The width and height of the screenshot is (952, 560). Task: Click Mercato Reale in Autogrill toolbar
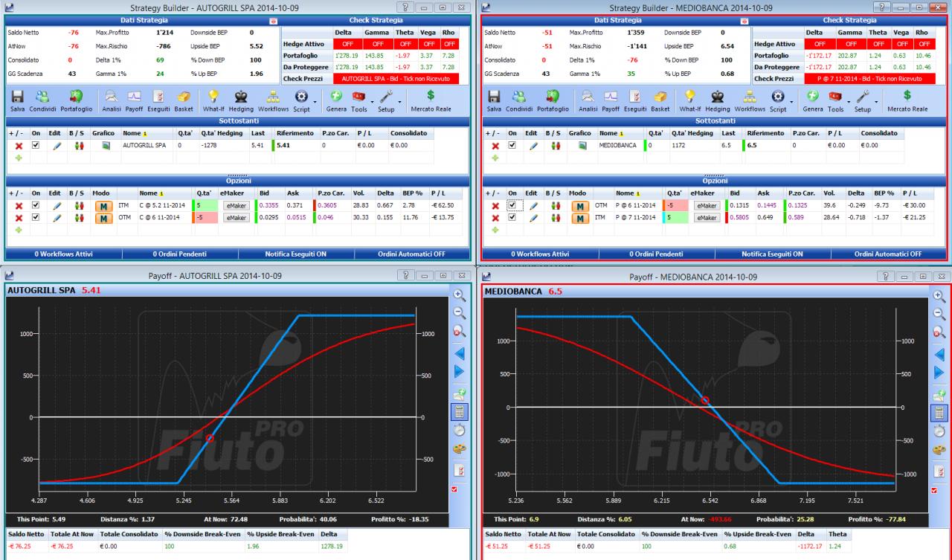431,101
